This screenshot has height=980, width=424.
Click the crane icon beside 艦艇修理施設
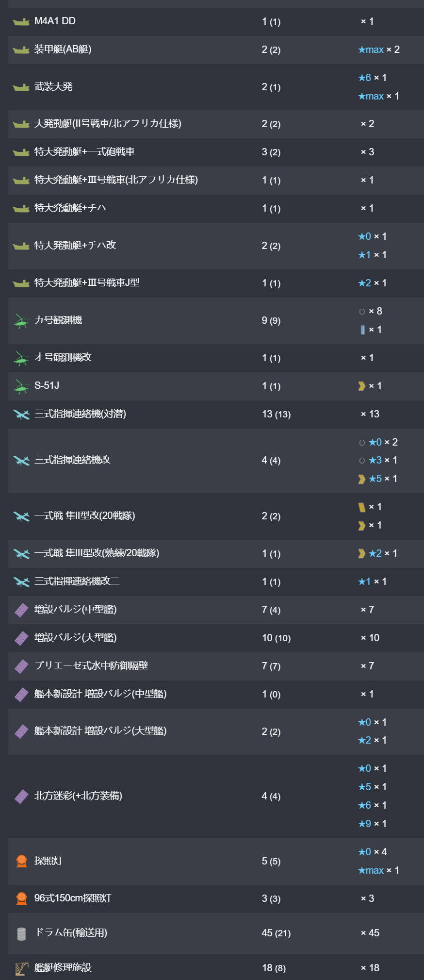tap(21, 968)
